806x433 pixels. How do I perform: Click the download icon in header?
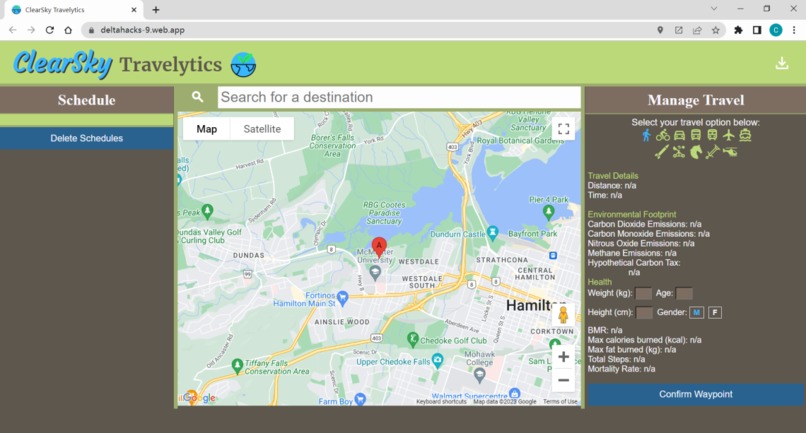point(782,63)
